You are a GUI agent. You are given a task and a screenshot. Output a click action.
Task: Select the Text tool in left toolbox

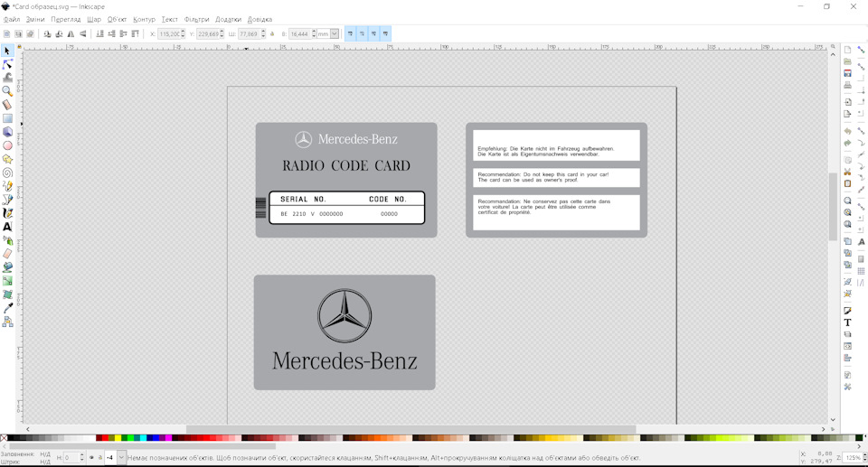coord(7,227)
